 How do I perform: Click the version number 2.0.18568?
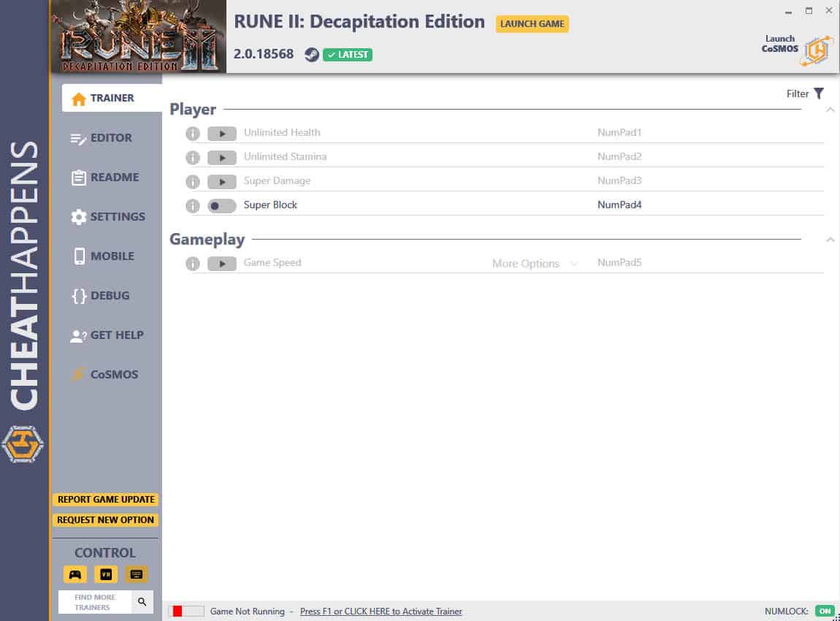[x=264, y=54]
